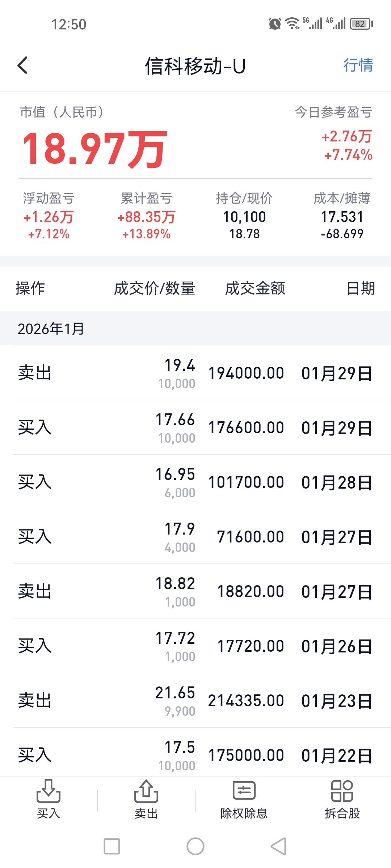Tap the alarm icon in status bar

(x=275, y=24)
